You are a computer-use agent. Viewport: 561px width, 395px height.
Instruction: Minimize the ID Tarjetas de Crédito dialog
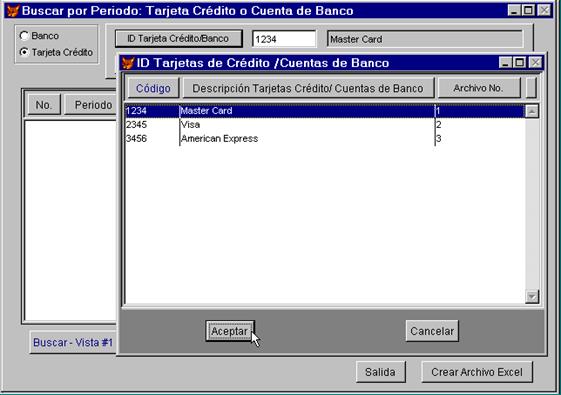505,63
